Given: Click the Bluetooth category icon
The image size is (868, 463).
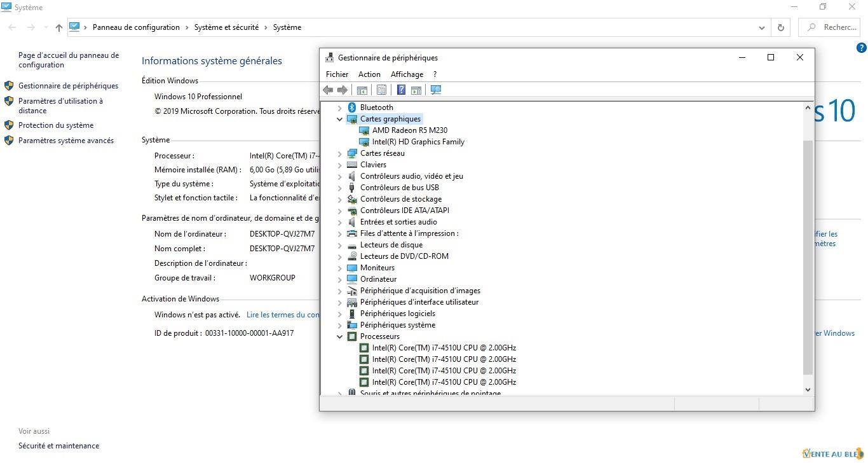Looking at the screenshot, I should 352,107.
